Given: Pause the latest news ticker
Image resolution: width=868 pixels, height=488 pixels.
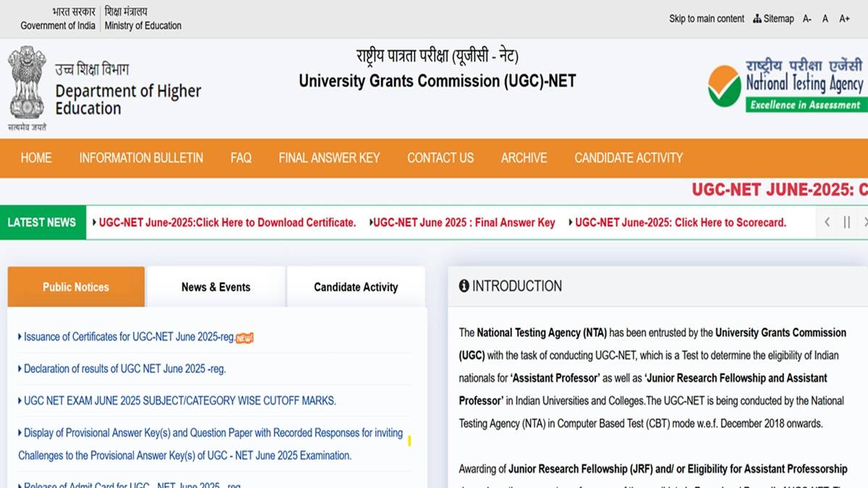Looking at the screenshot, I should (846, 222).
